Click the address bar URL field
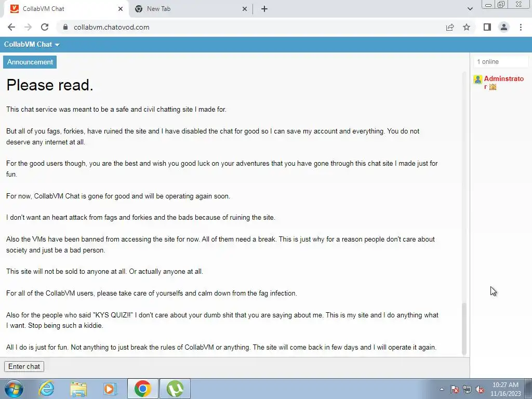 pyautogui.click(x=251, y=27)
